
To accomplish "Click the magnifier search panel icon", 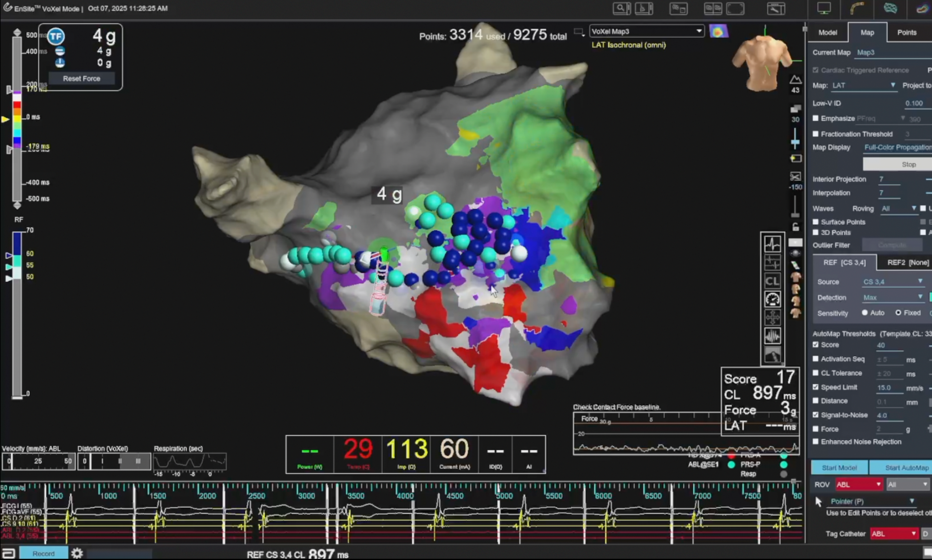I will click(621, 9).
